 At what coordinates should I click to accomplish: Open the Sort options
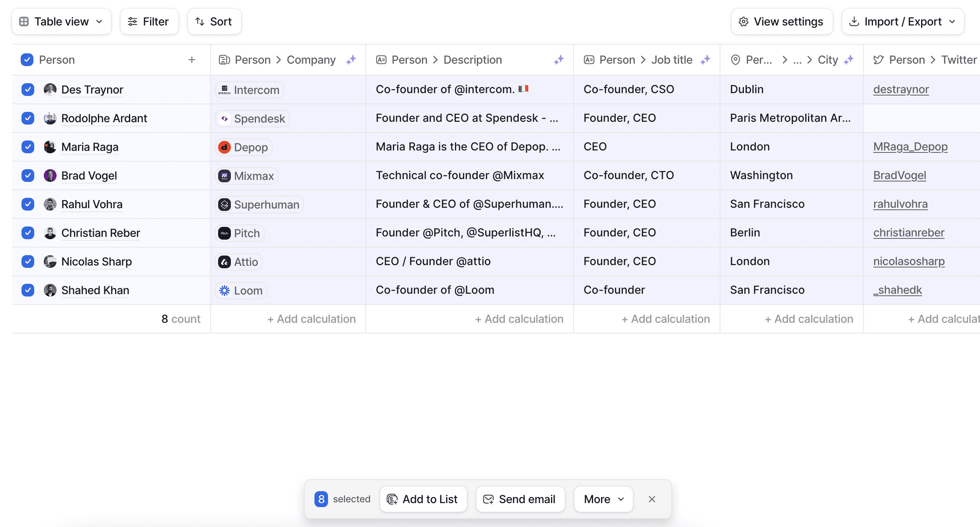coord(215,21)
